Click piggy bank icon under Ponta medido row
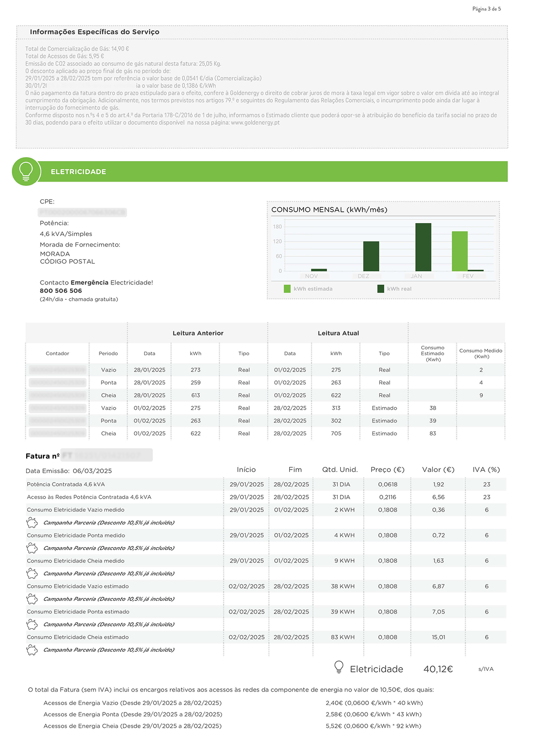The height and width of the screenshot is (756, 534). pos(32,548)
